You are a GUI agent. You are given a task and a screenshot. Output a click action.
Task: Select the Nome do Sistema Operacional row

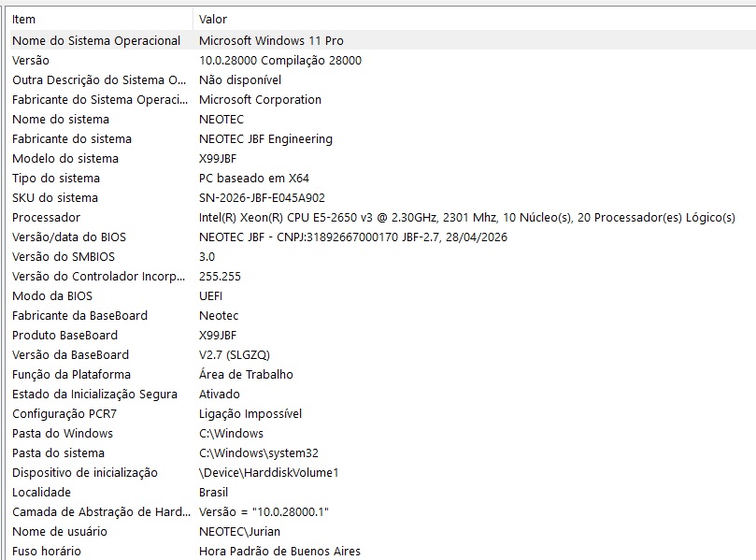(x=96, y=40)
